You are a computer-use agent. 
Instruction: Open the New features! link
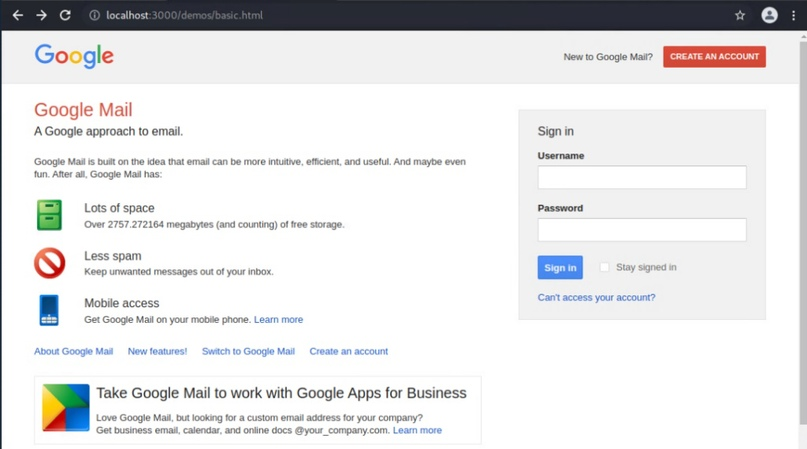157,351
